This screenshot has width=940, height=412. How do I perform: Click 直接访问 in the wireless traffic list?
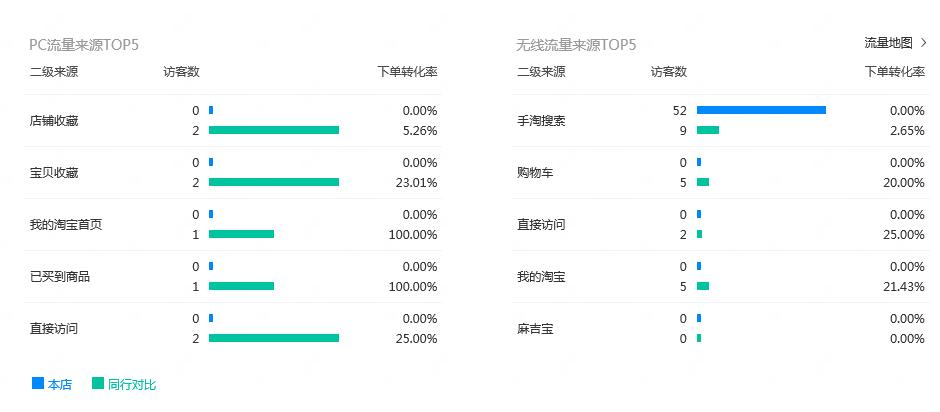point(541,225)
